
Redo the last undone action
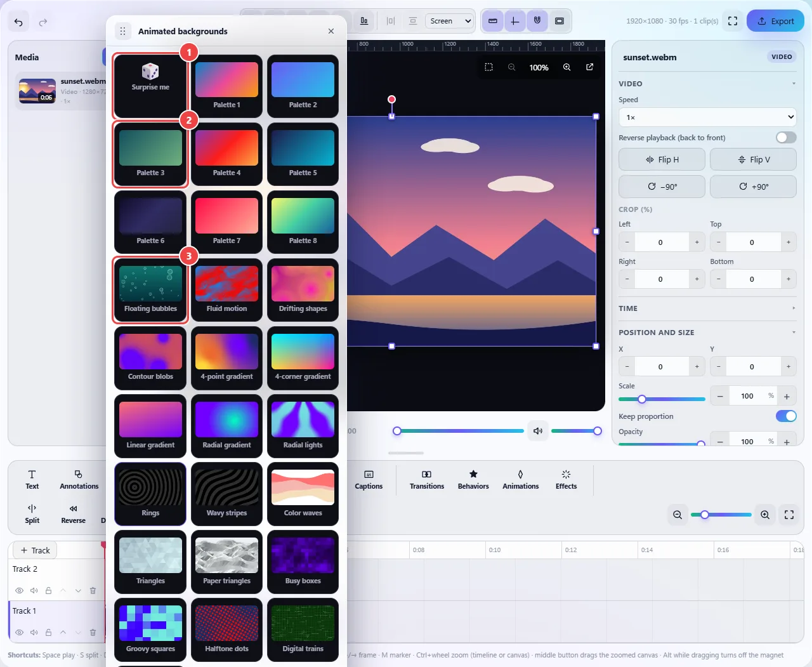pos(43,22)
